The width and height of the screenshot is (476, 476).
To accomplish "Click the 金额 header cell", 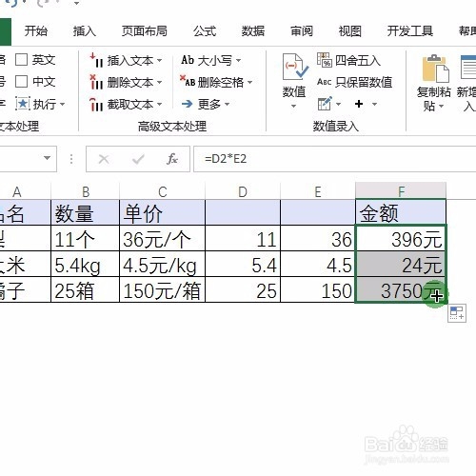I will (x=401, y=212).
